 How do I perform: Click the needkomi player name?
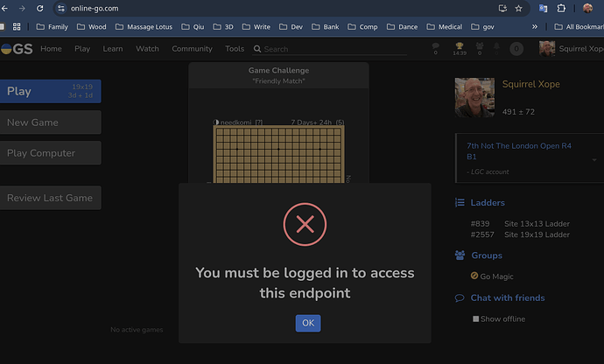pyautogui.click(x=235, y=122)
